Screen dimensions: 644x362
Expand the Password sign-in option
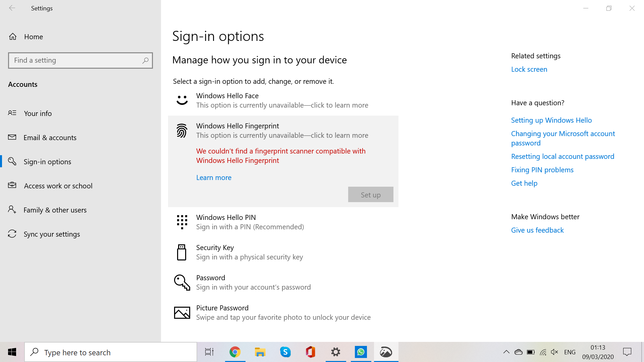283,282
